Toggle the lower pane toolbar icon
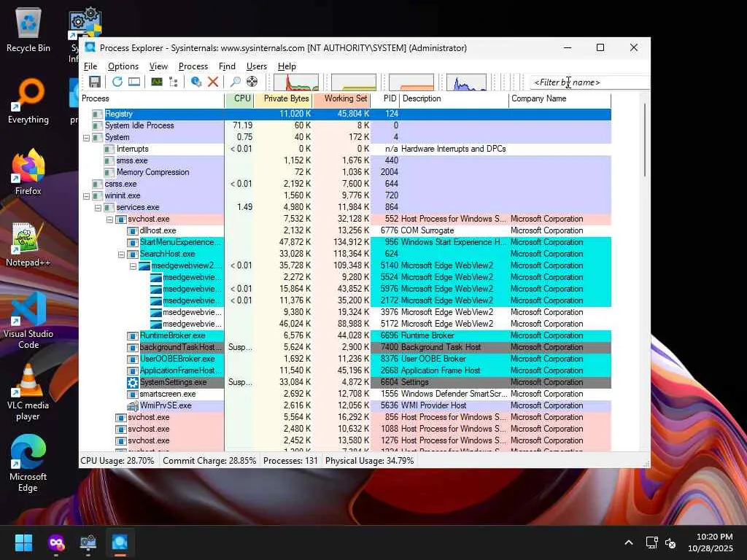This screenshot has width=747, height=560. (134, 82)
